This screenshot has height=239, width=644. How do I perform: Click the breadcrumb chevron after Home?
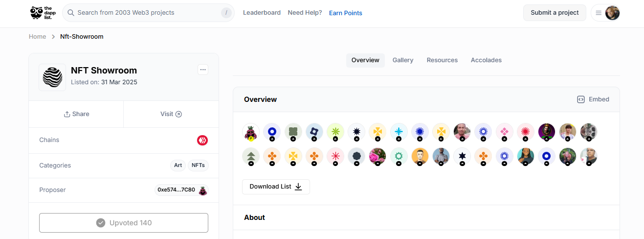point(53,37)
